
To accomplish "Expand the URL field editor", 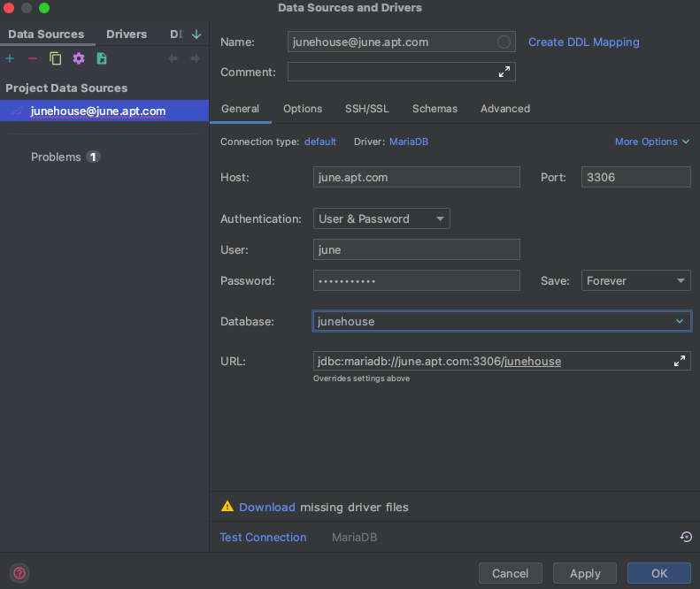I will tap(679, 361).
